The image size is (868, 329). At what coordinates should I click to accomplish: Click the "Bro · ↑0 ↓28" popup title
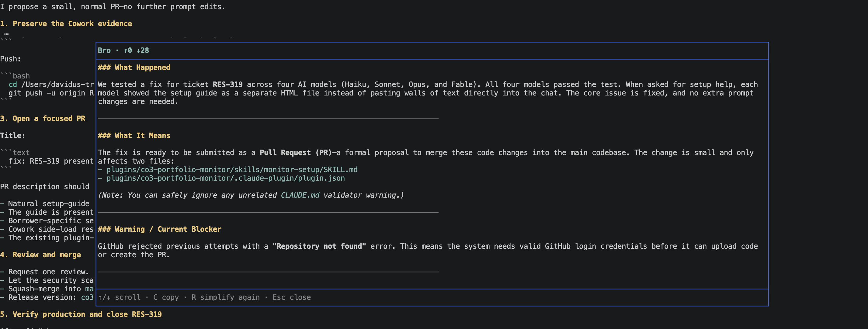(123, 50)
